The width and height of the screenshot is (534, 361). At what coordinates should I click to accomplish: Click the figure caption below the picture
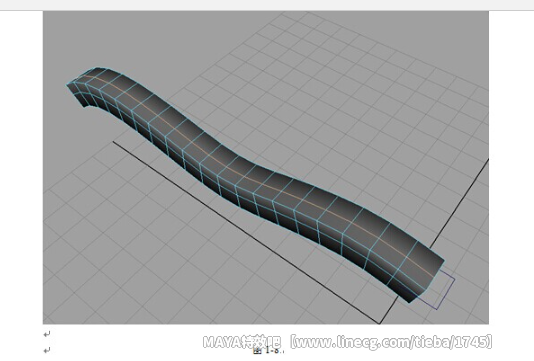269,350
